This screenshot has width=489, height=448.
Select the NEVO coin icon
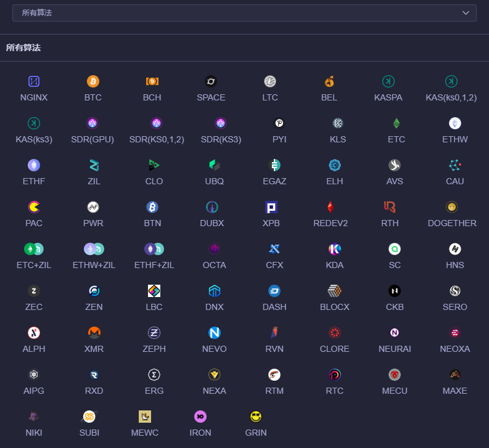(214, 333)
